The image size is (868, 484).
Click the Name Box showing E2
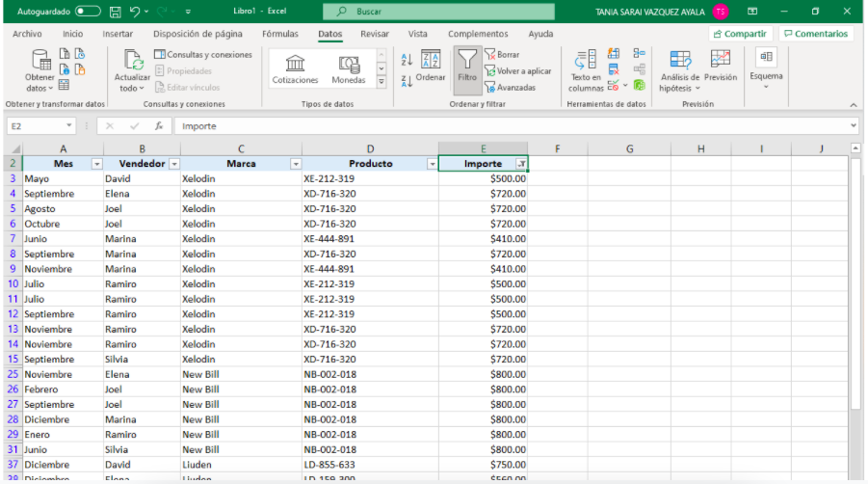[41, 126]
